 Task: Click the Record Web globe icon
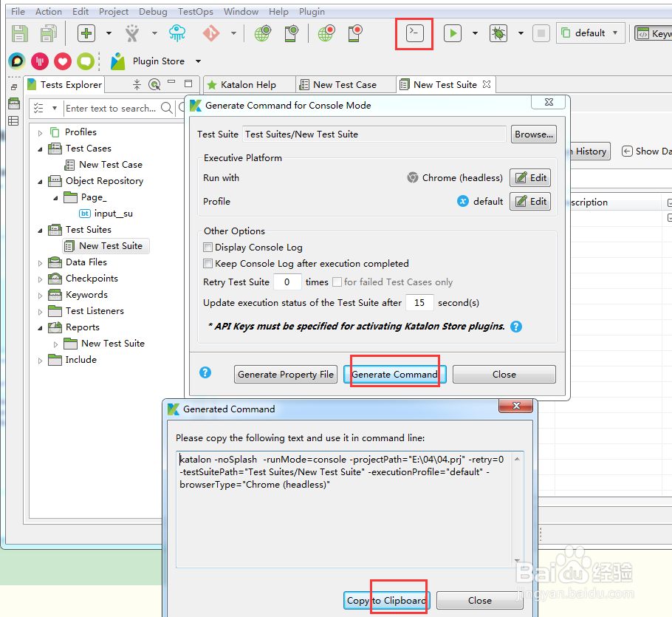pyautogui.click(x=326, y=33)
